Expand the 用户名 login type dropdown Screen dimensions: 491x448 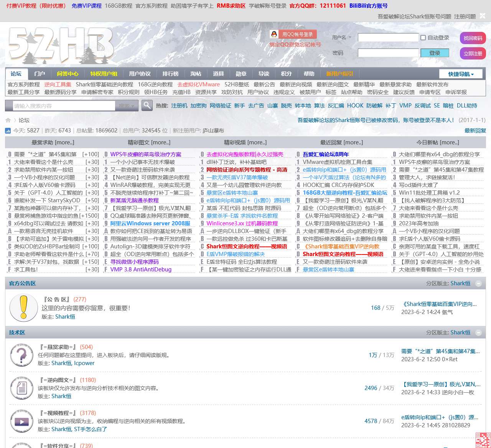341,37
